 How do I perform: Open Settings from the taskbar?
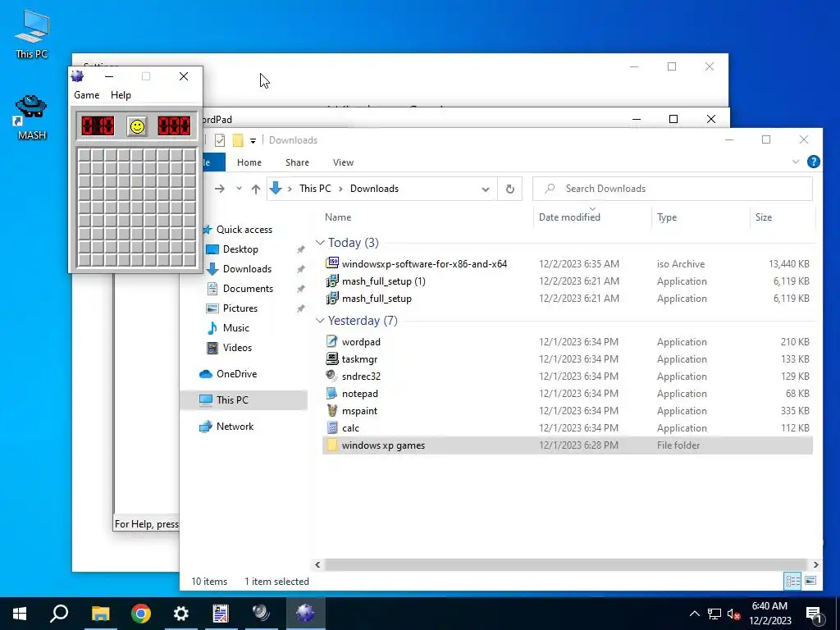point(181,614)
